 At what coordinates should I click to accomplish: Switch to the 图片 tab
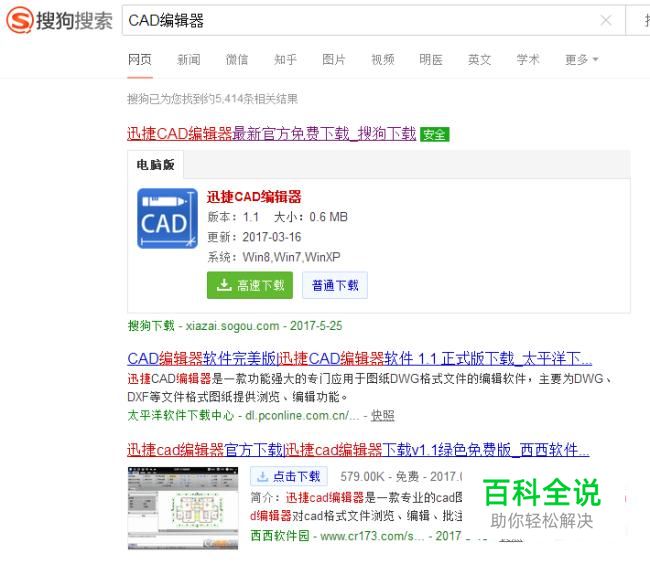tap(334, 60)
